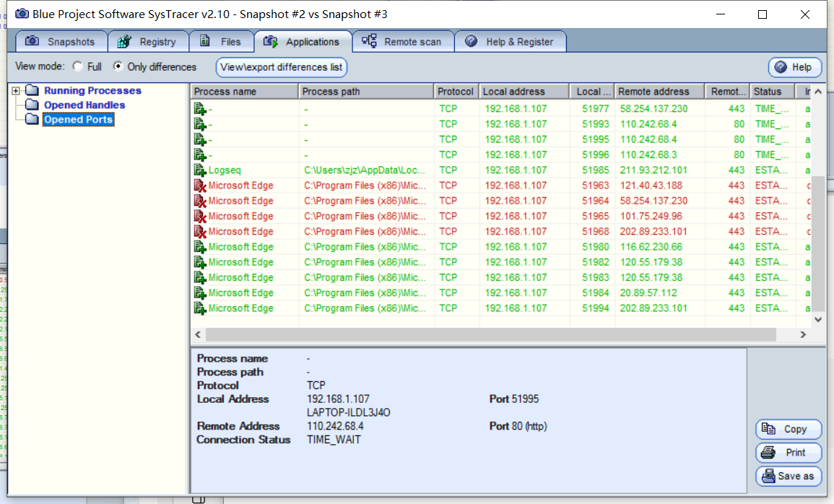This screenshot has width=834, height=504.
Task: Click the Registry tab icon
Action: (x=124, y=41)
